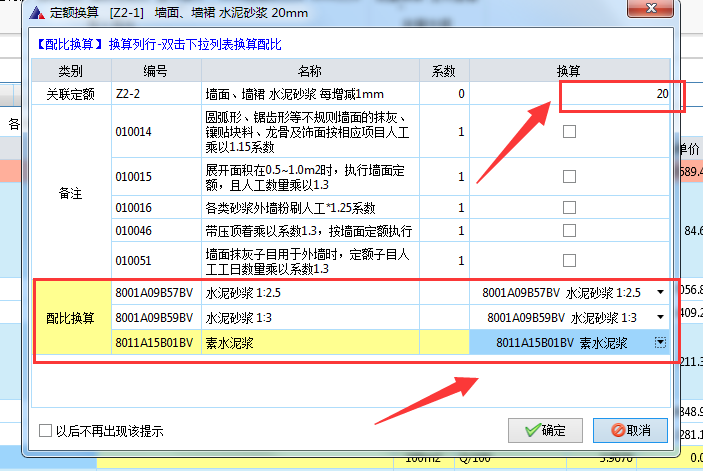The width and height of the screenshot is (703, 471).
Task: Click the 关联定额 category cell
Action: [71, 94]
